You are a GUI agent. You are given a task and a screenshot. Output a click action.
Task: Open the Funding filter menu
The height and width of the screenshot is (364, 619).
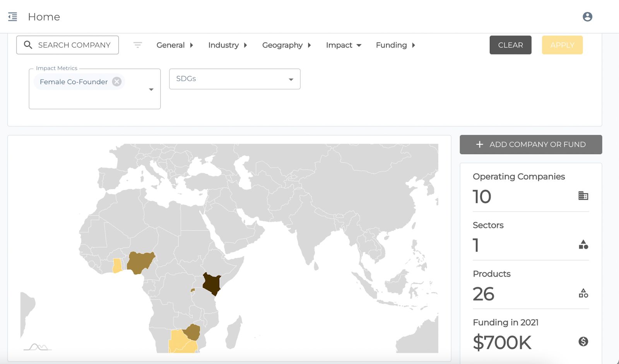395,45
